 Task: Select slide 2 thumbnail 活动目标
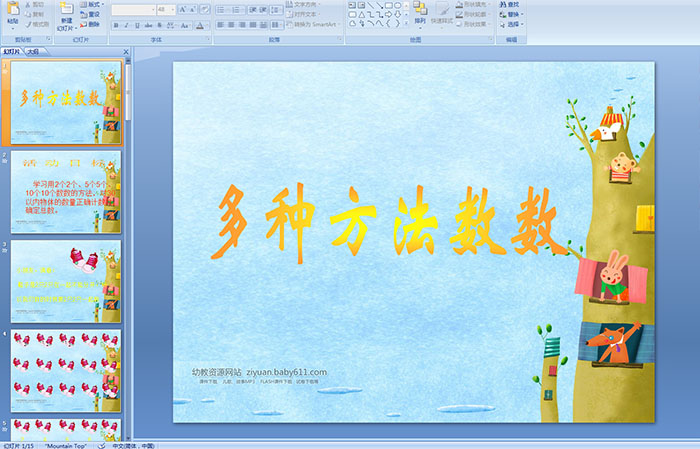pyautogui.click(x=66, y=191)
